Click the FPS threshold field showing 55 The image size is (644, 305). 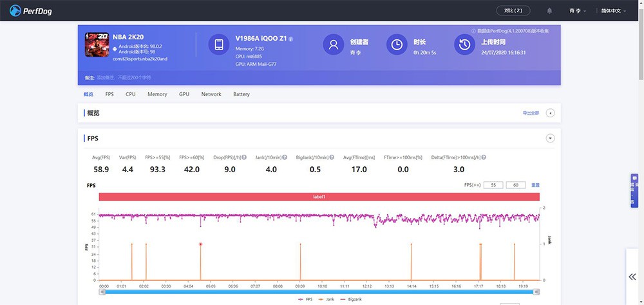(x=493, y=185)
